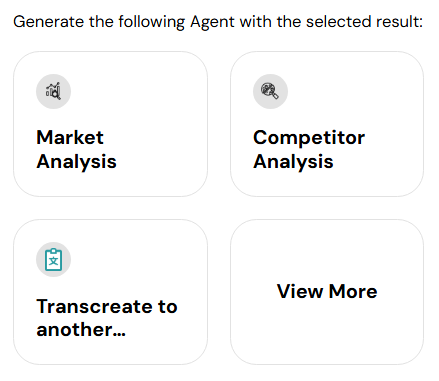This screenshot has height=381, width=439.
Task: Click the Market Analysis chart icon
Action: [53, 91]
